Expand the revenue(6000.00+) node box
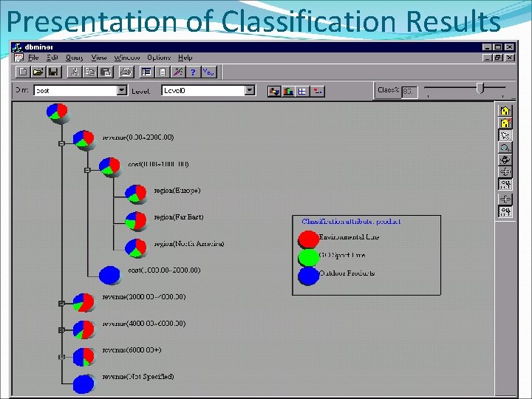The height and width of the screenshot is (399, 532). [x=61, y=357]
